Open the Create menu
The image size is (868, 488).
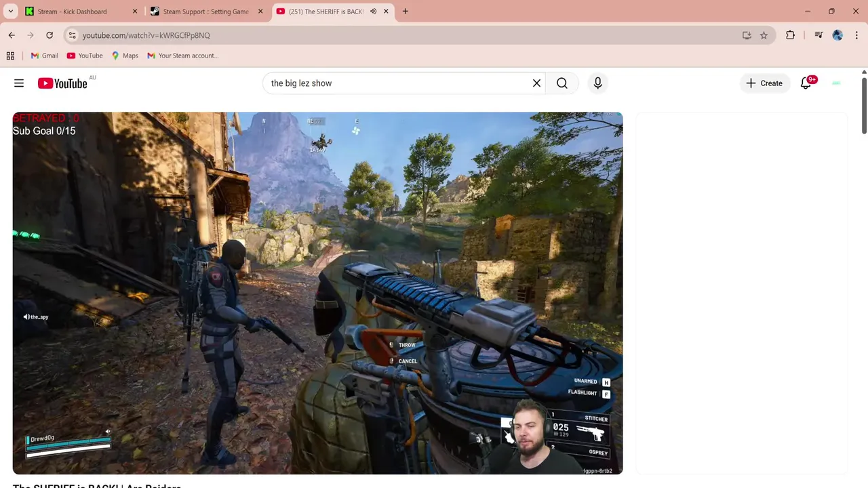click(764, 83)
